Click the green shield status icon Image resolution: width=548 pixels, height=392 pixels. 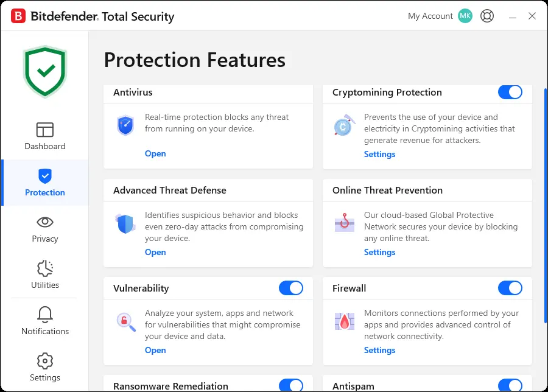44,72
